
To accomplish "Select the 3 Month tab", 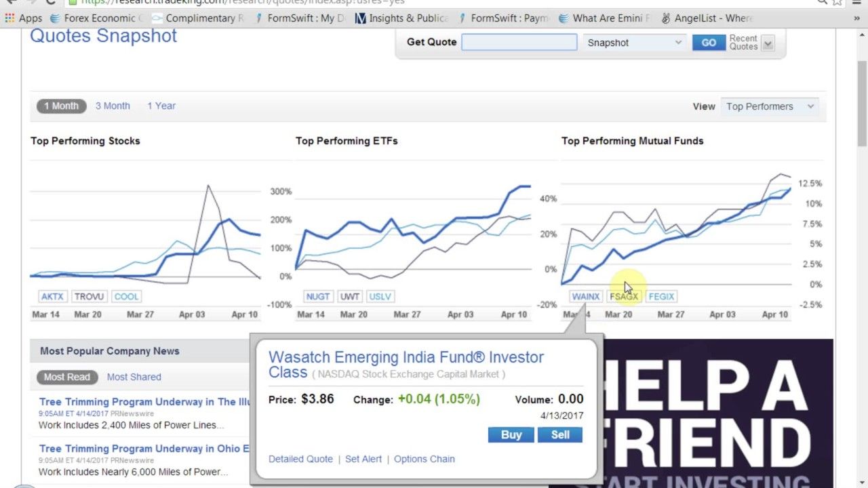I will (x=113, y=106).
